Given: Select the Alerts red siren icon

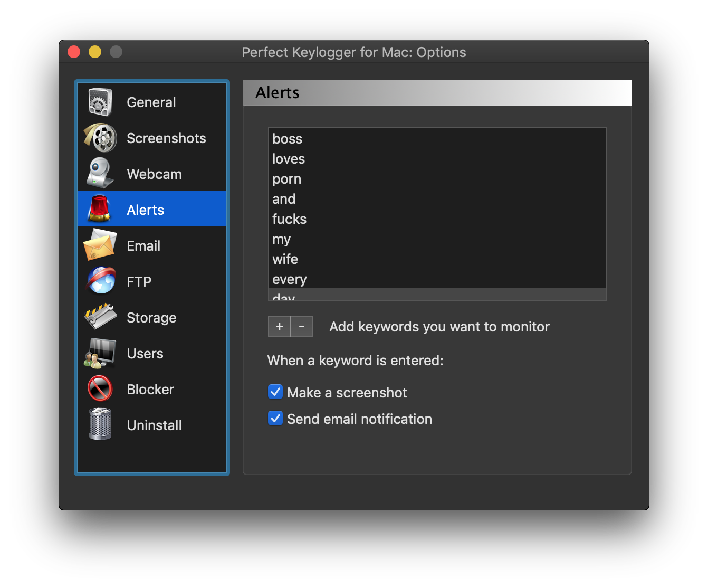Looking at the screenshot, I should [x=100, y=208].
